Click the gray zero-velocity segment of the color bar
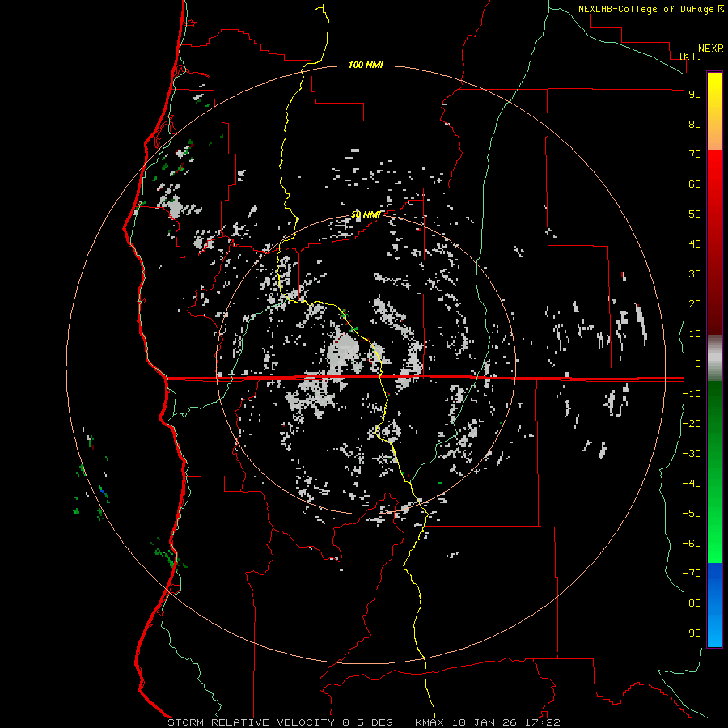 coord(714,358)
